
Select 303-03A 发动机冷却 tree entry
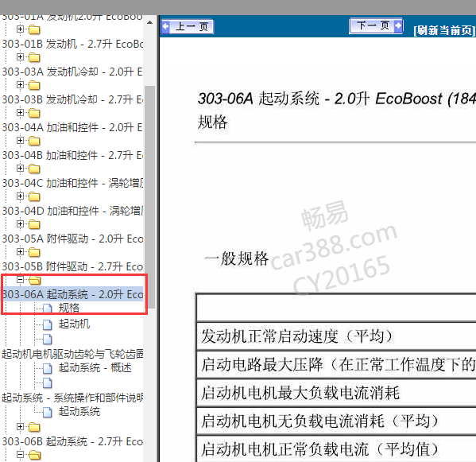click(72, 72)
